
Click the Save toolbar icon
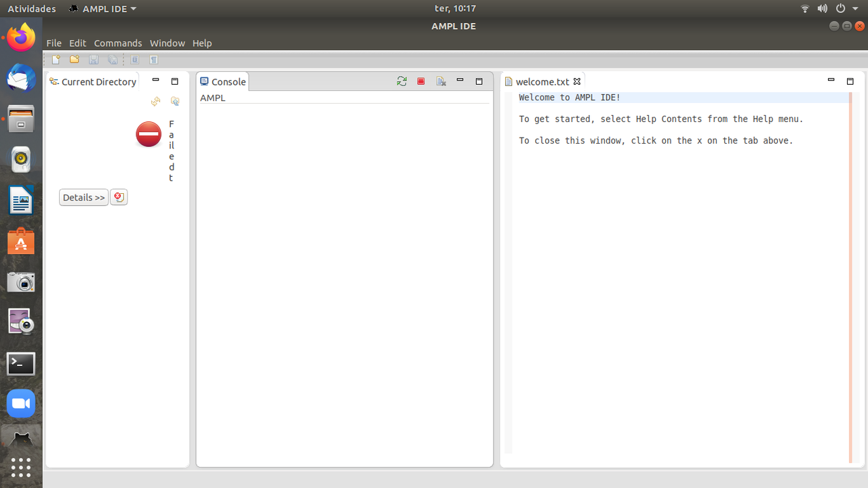pyautogui.click(x=94, y=60)
